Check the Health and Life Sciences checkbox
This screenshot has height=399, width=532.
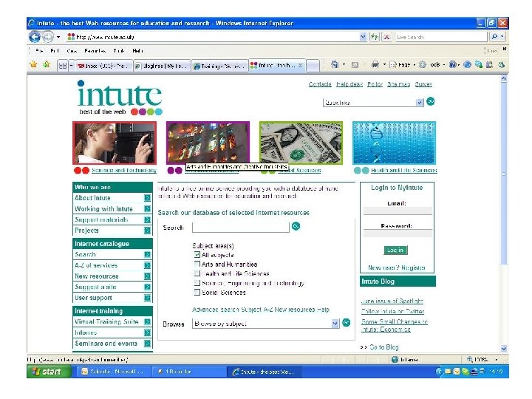197,273
